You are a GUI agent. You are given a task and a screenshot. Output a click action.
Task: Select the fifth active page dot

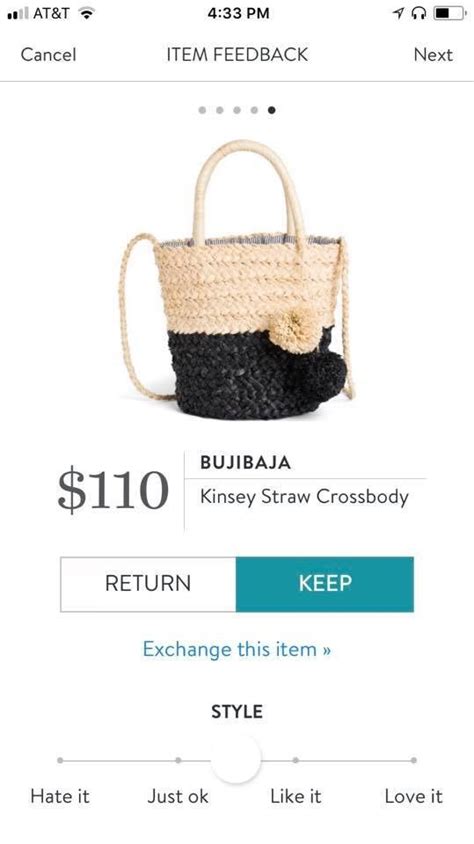[272, 110]
